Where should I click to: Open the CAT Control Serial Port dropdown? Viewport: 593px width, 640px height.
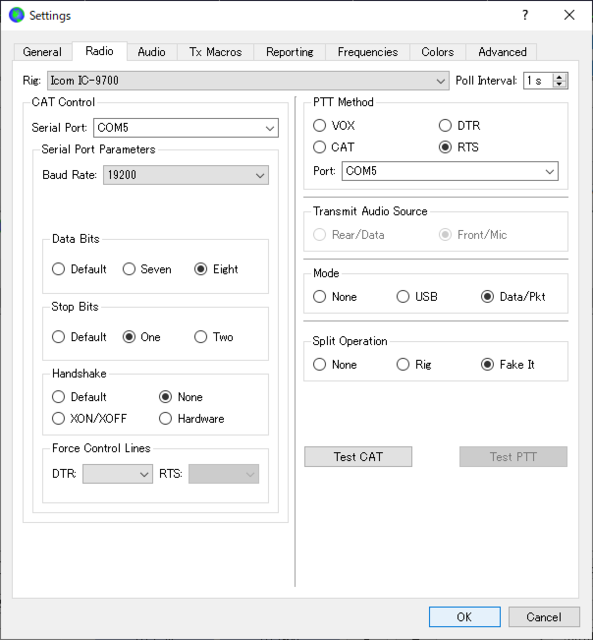pyautogui.click(x=186, y=128)
